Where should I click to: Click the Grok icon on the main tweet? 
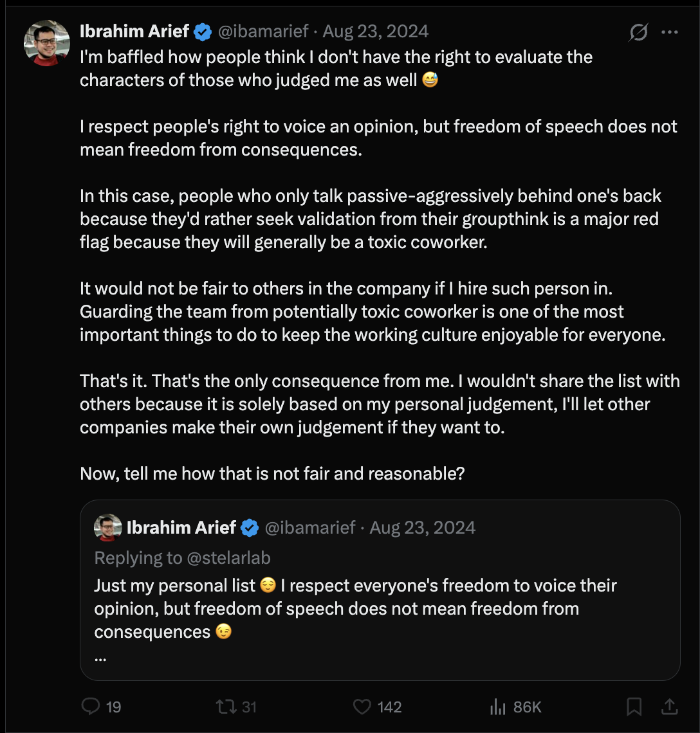(x=638, y=32)
